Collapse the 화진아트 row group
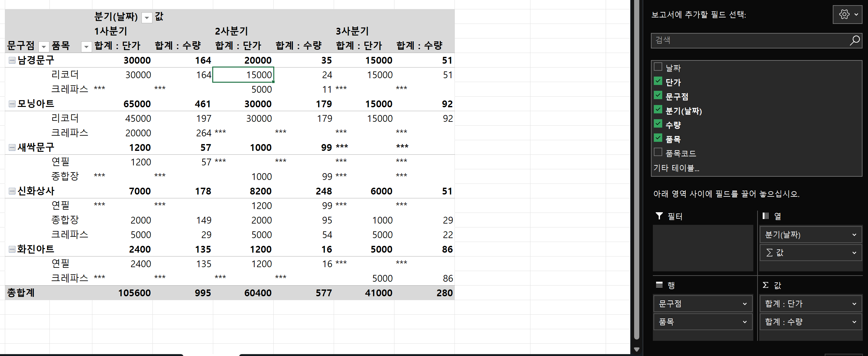Viewport: 868px width, 356px height. 12,249
